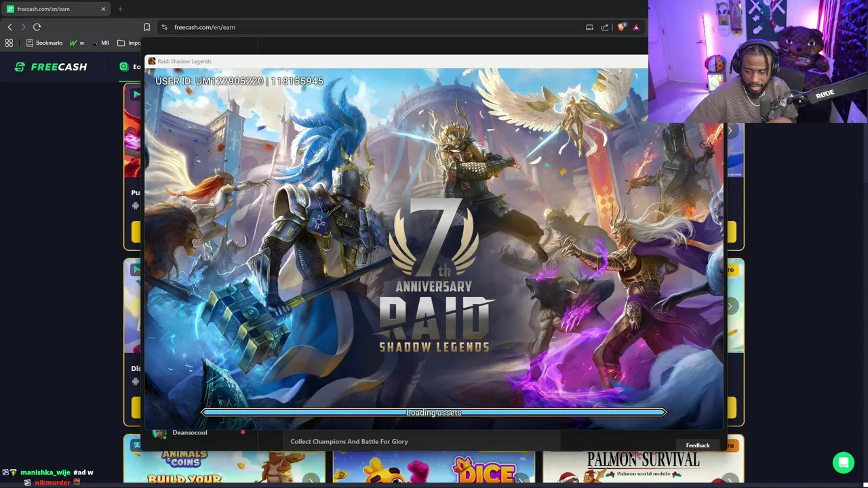
Task: Reload the freecash page
Action: [x=37, y=27]
